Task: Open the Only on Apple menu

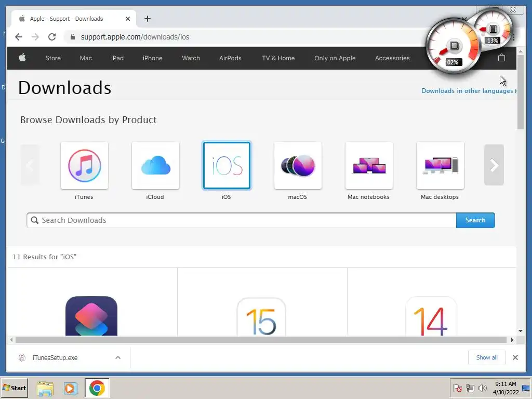Action: tap(335, 58)
